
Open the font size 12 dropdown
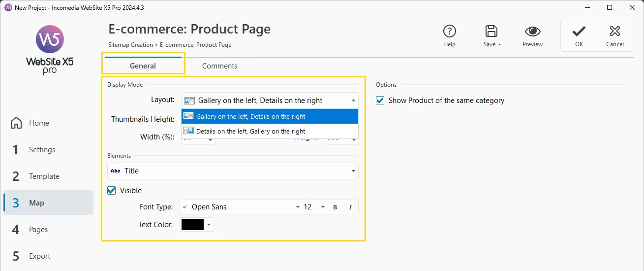(x=323, y=207)
